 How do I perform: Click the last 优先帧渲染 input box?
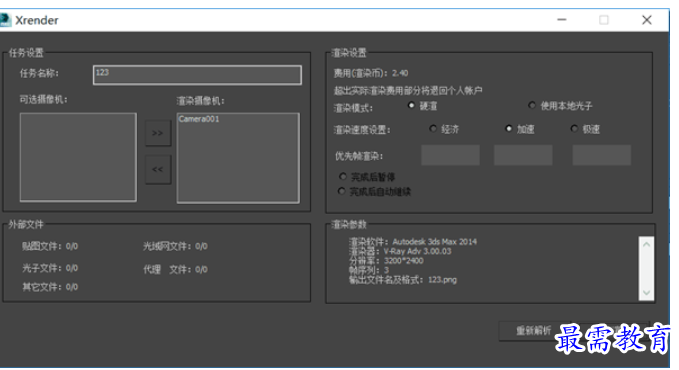pyautogui.click(x=601, y=155)
